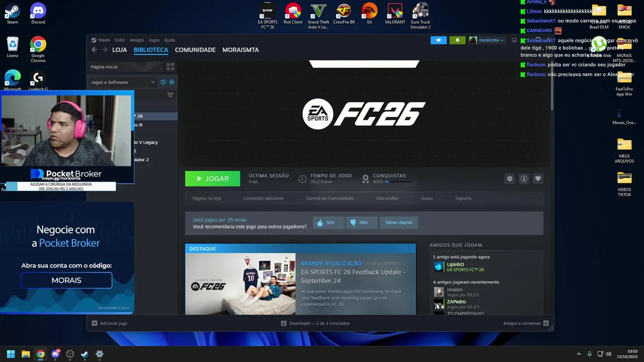The height and width of the screenshot is (362, 644).
Task: Go back with Steam's left arrow
Action: point(94,50)
